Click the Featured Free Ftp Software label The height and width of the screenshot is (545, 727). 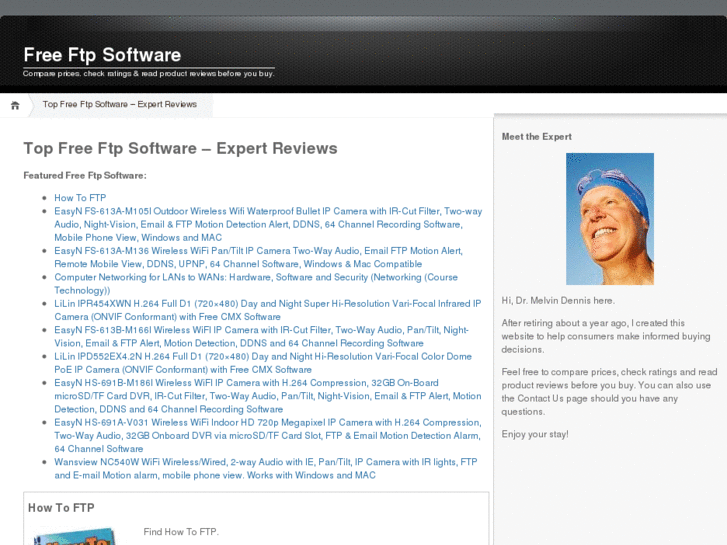[x=85, y=175]
